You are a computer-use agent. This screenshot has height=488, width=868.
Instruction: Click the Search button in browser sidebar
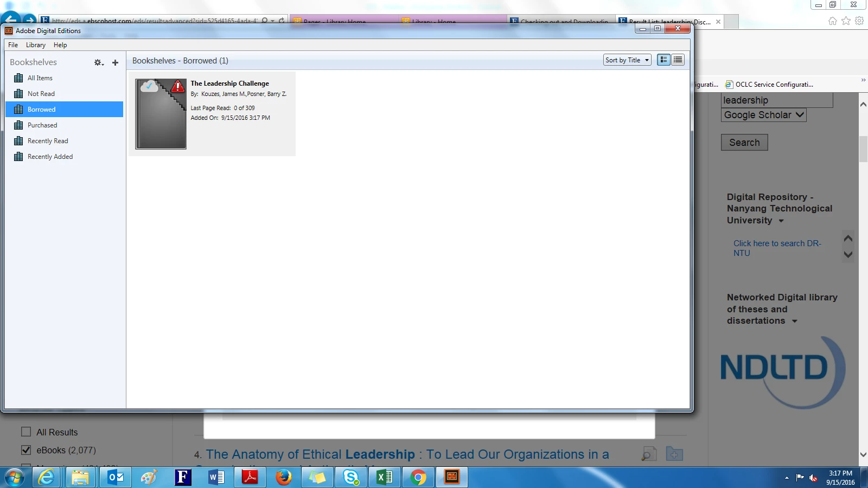click(x=744, y=143)
